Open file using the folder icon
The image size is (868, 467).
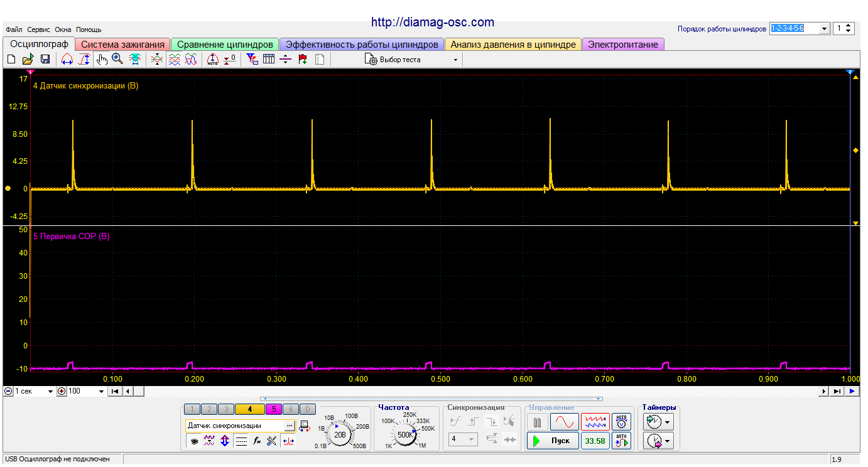tap(28, 59)
